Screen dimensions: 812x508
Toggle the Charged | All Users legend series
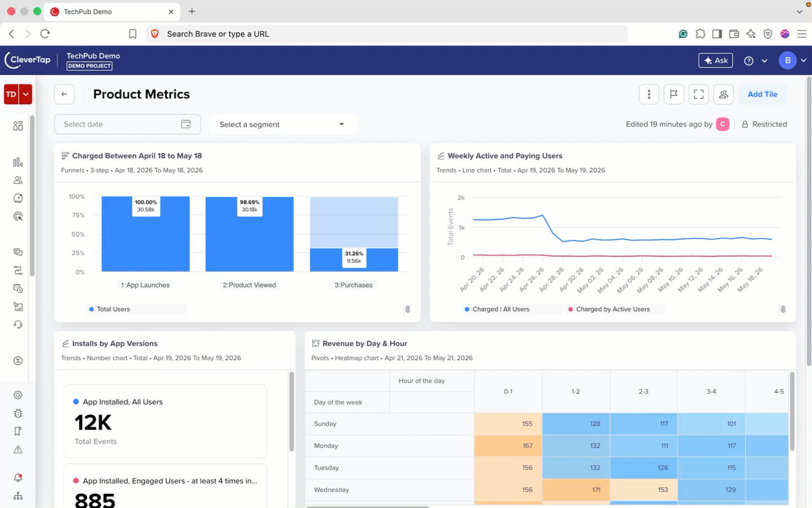(x=497, y=309)
